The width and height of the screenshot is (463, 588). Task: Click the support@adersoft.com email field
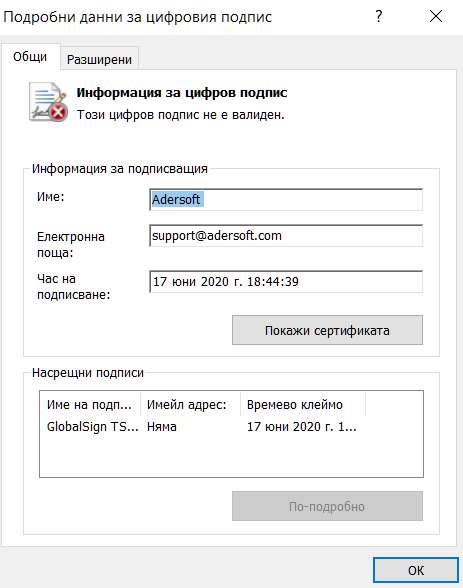286,236
